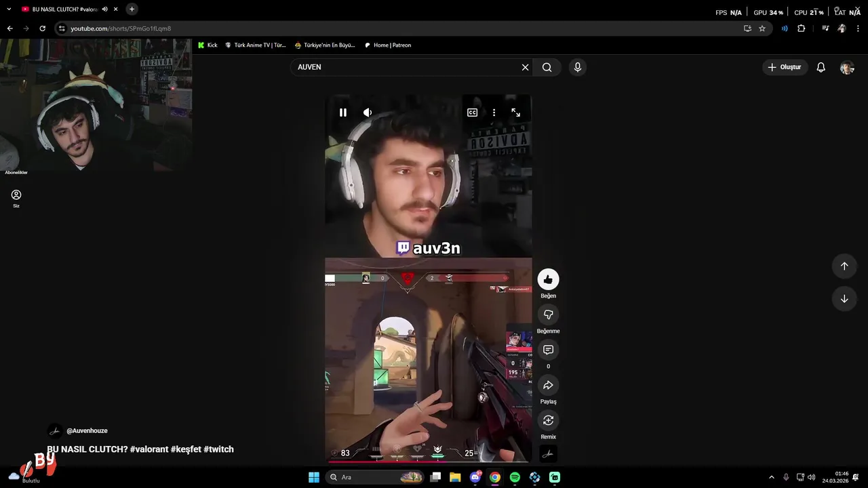The height and width of the screenshot is (488, 868).
Task: Install app icon in address bar
Action: pos(747,28)
